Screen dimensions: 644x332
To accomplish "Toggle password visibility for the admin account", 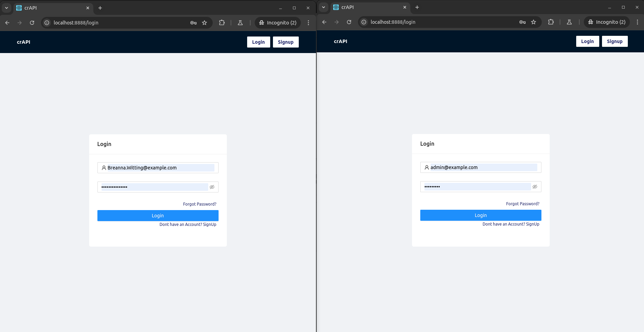I will pos(535,187).
